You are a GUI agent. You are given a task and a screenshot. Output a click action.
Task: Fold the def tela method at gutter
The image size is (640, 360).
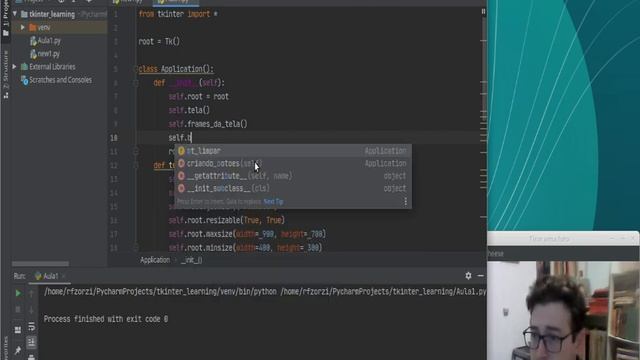click(x=136, y=165)
